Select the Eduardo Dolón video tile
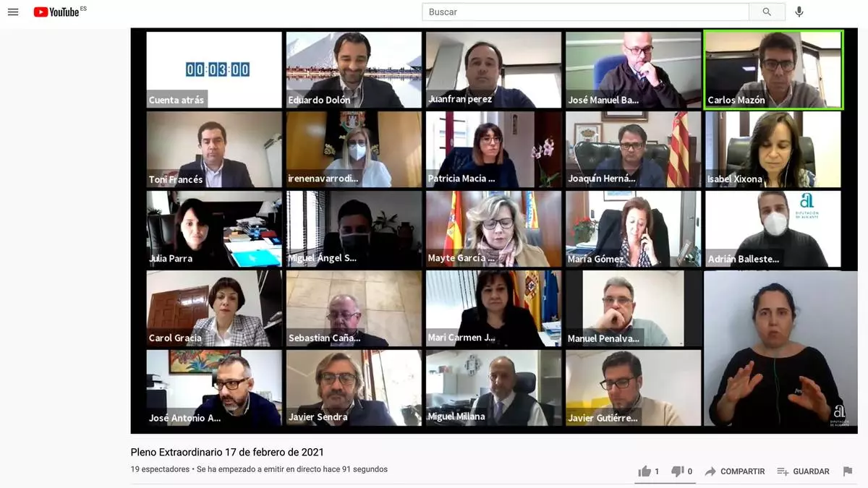This screenshot has height=488, width=868. tap(354, 69)
